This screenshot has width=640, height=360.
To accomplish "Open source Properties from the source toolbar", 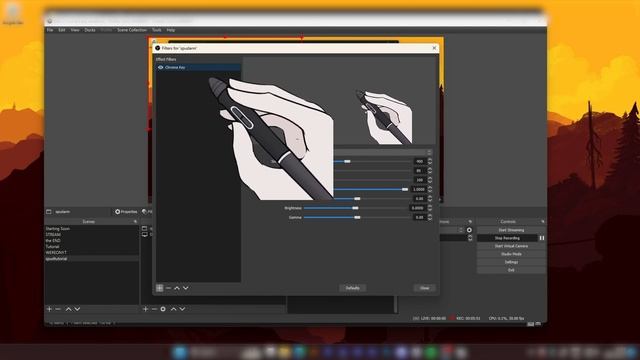I will [x=126, y=212].
